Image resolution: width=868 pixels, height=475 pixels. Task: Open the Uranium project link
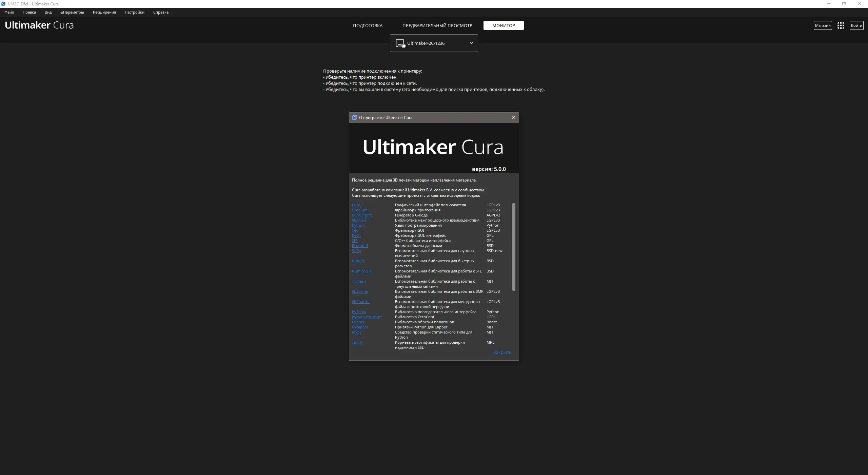(359, 210)
